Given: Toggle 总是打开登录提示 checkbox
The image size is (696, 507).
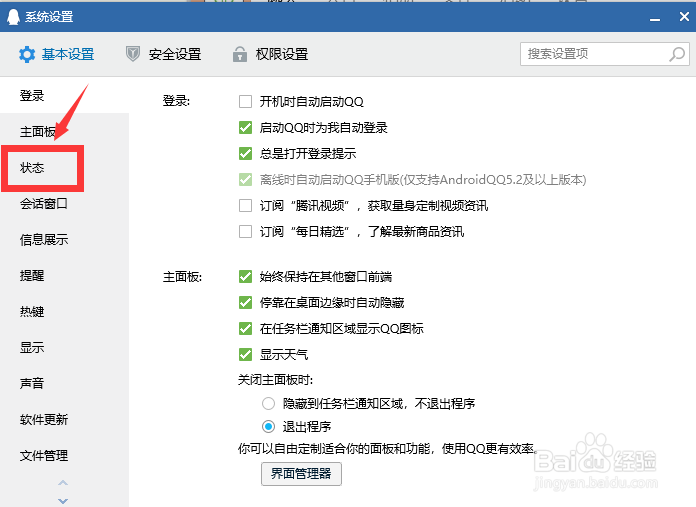Looking at the screenshot, I should [245, 154].
